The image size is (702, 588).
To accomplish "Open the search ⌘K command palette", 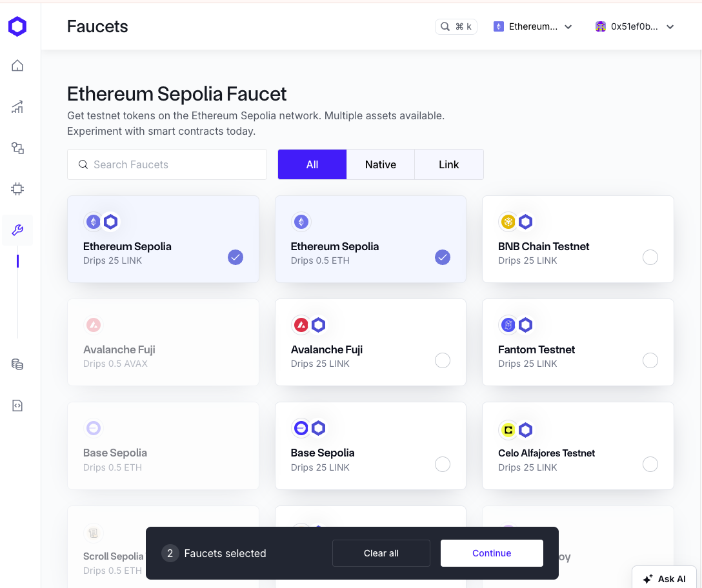I will coord(456,26).
